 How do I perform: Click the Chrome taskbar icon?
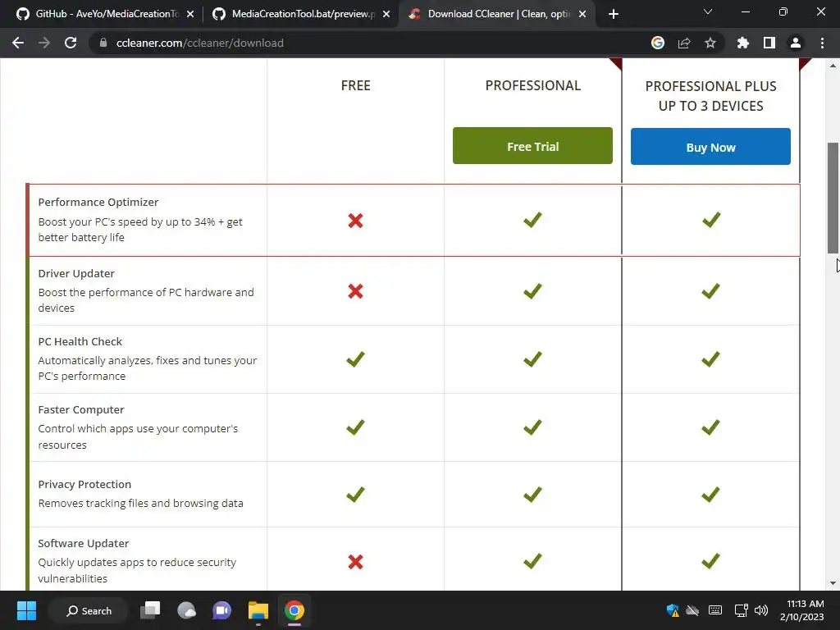pyautogui.click(x=294, y=610)
